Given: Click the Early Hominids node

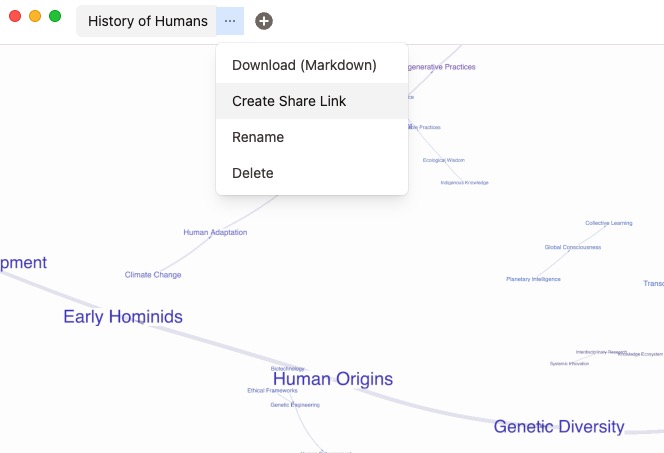Looking at the screenshot, I should click(x=123, y=317).
